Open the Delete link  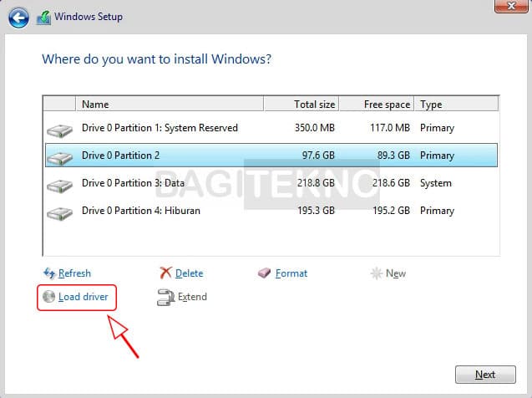click(190, 273)
